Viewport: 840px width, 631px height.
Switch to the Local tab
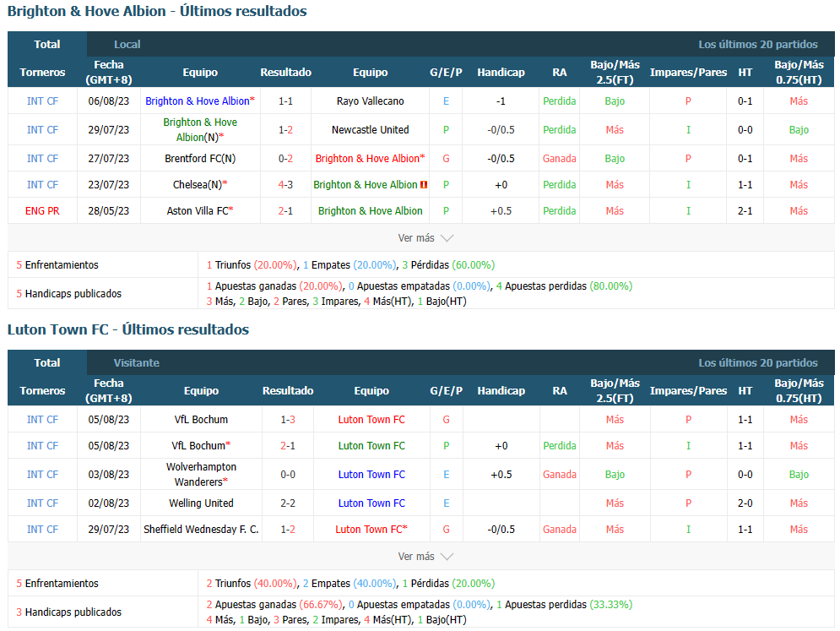pyautogui.click(x=127, y=45)
